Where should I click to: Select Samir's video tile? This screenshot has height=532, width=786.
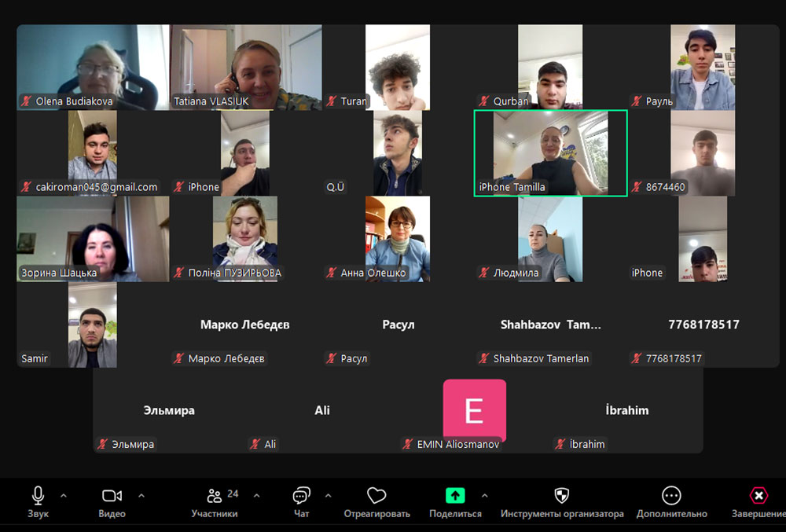(x=94, y=325)
